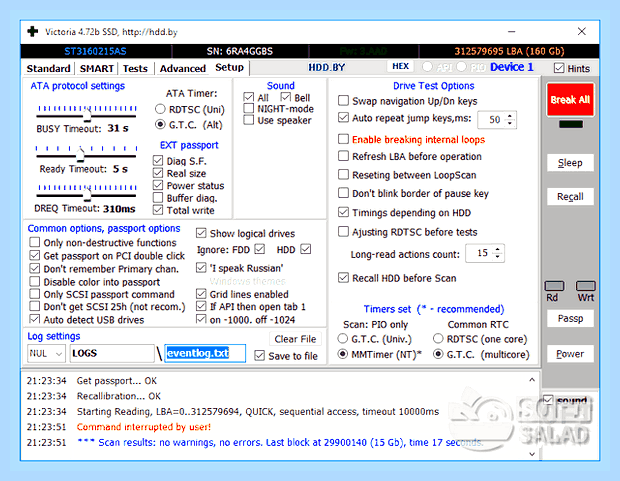Click log scroll down arrow
This screenshot has width=620, height=481.
click(x=532, y=454)
